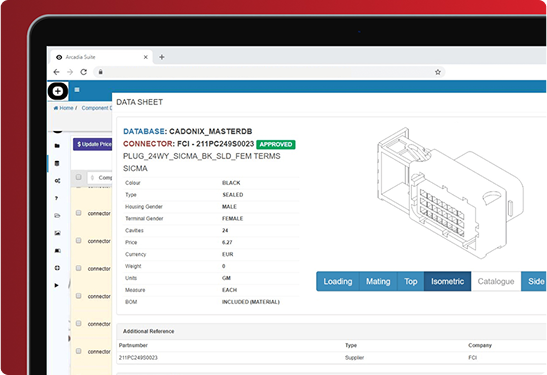Switch to the Side view tab

point(534,281)
